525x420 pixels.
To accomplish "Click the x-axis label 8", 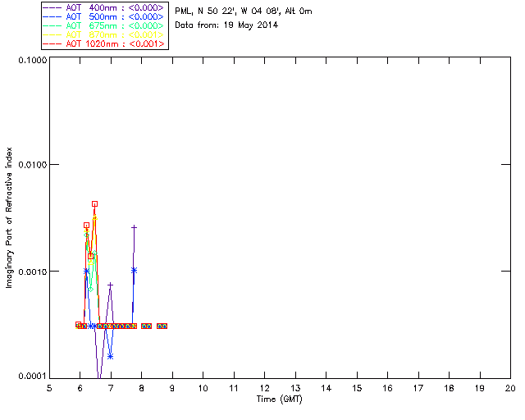I will (142, 388).
